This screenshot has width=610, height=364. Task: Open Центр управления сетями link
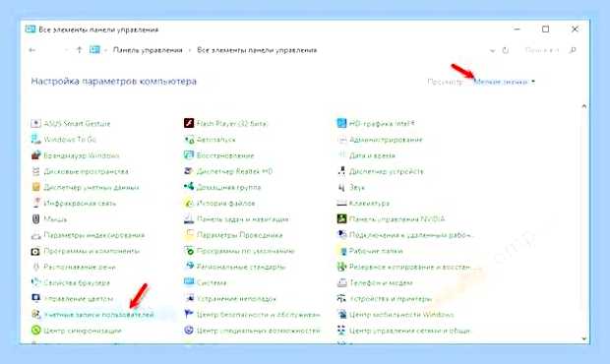pos(410,331)
